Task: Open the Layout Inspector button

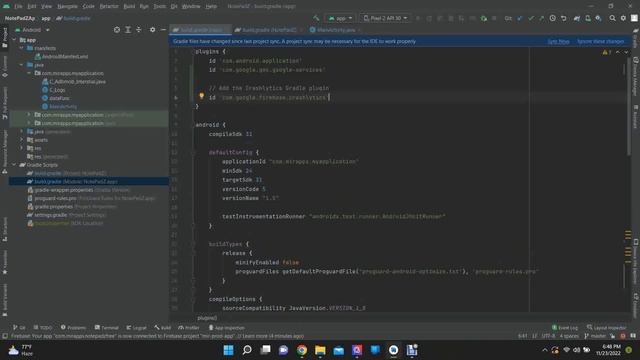Action: coord(606,327)
